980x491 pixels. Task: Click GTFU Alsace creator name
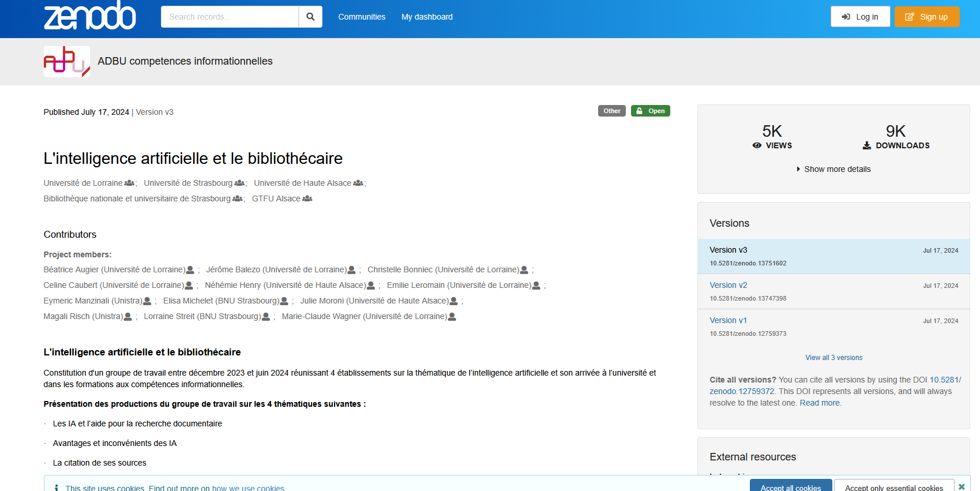tap(276, 198)
